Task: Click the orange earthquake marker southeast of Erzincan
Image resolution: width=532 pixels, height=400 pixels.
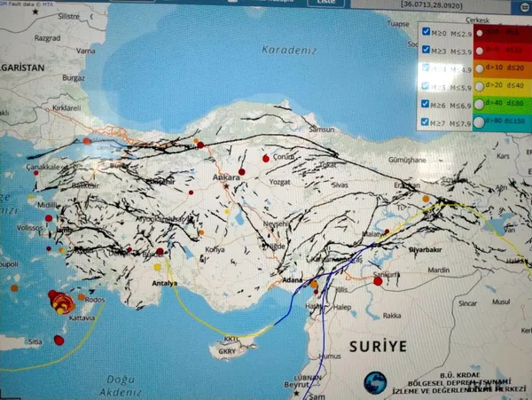Action: [x=426, y=199]
